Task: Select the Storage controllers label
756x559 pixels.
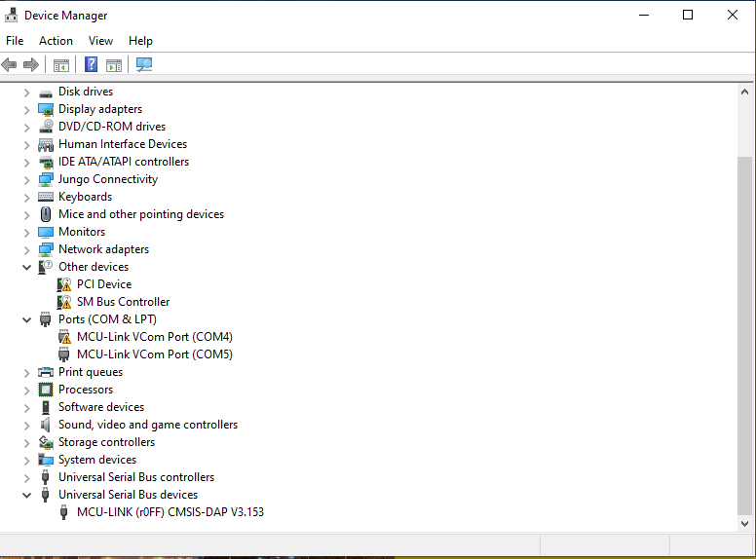Action: pyautogui.click(x=106, y=442)
